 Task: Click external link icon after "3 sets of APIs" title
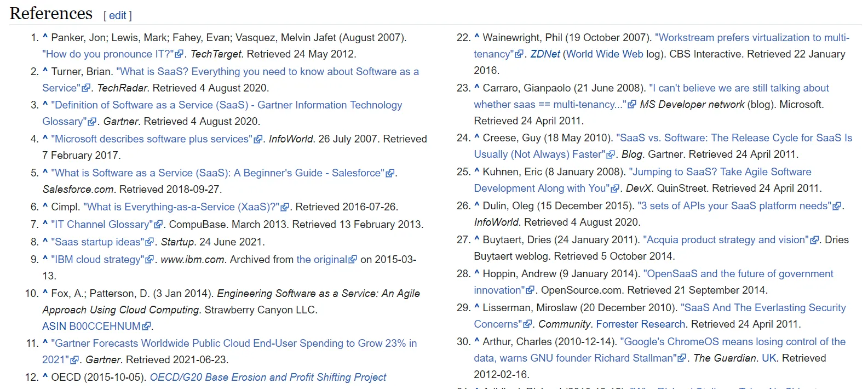pos(836,206)
